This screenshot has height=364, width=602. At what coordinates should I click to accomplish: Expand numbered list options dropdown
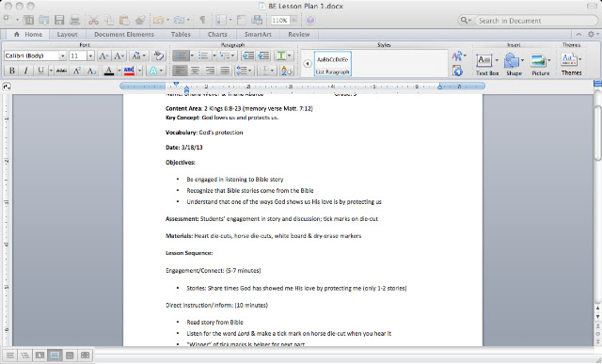tap(214, 55)
